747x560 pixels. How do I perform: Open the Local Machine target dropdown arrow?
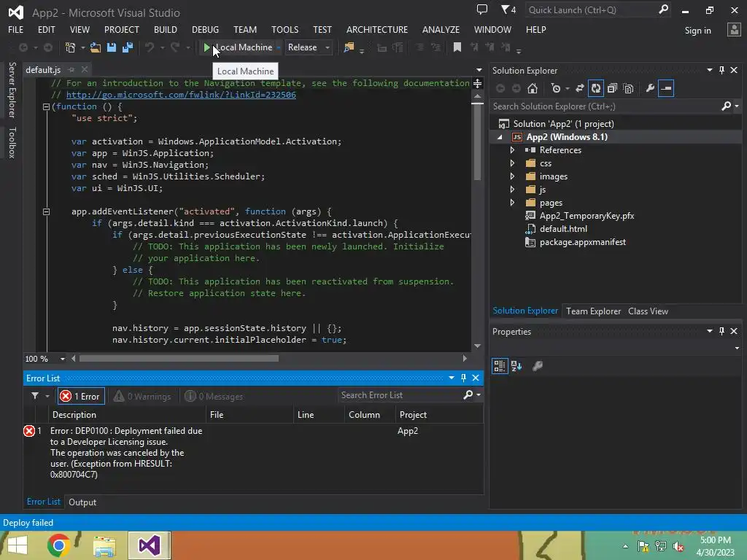(x=279, y=47)
